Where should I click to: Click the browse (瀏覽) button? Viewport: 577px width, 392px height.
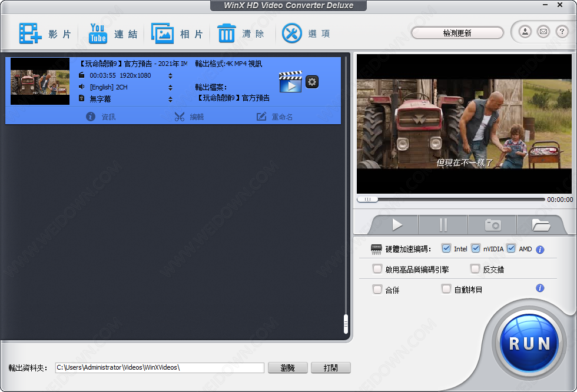(288, 368)
